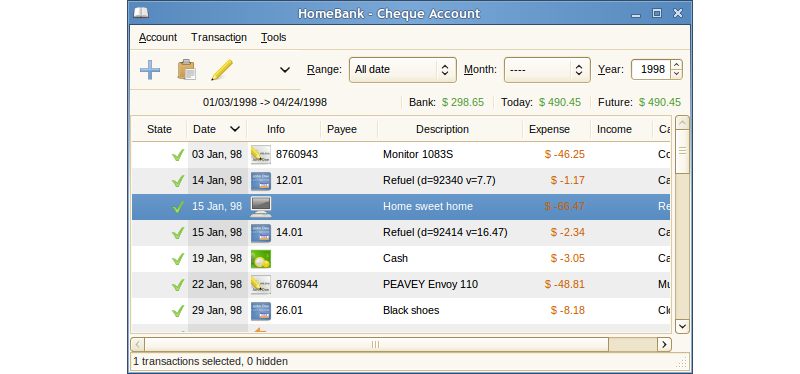Toggle the green checkmark of PEAVEY Envoy 110
This screenshot has width=800, height=374.
178,285
